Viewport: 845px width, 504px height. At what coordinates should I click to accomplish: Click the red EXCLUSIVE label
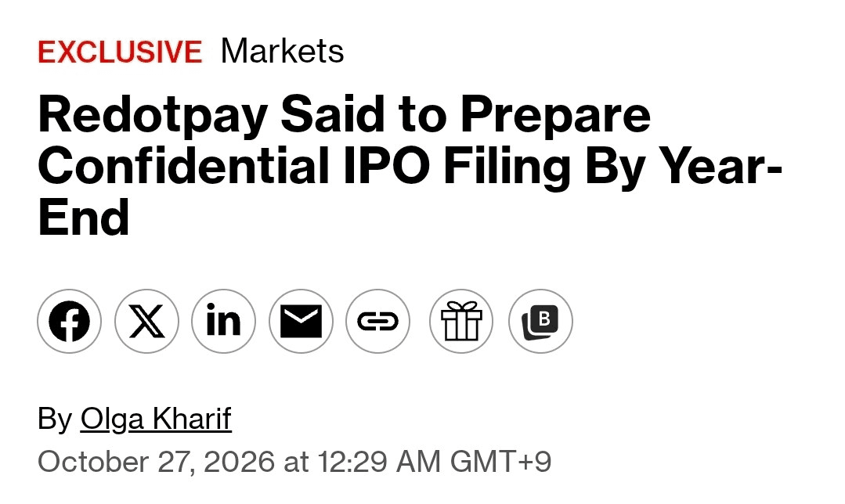(x=120, y=52)
